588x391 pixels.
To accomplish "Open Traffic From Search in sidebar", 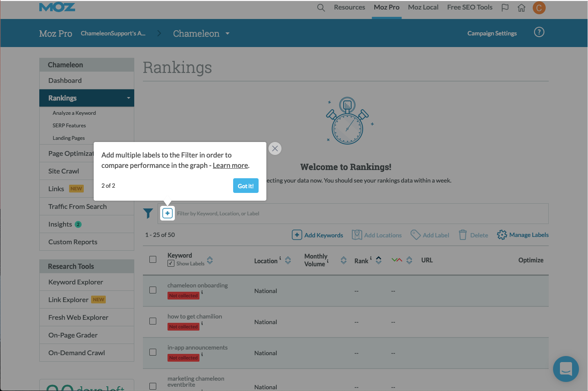I will coord(87,207).
